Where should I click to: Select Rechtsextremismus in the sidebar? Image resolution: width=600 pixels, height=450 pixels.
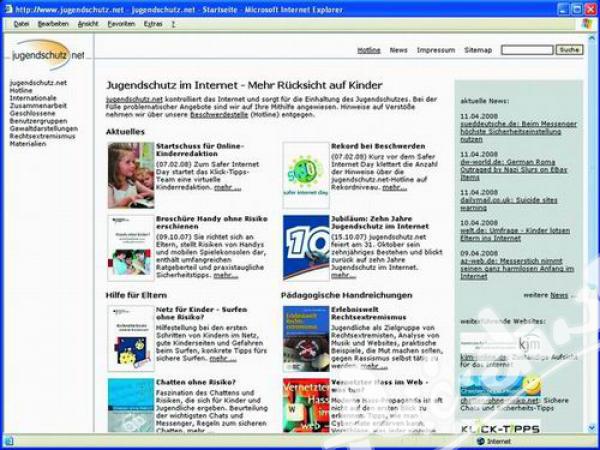42,136
